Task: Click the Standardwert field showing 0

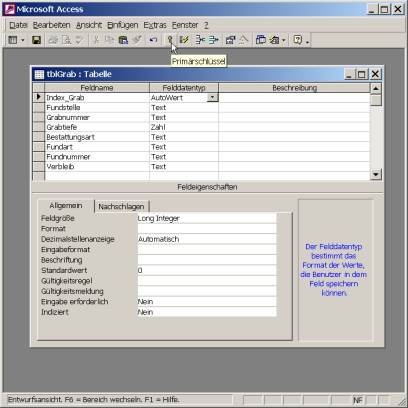Action: point(207,270)
